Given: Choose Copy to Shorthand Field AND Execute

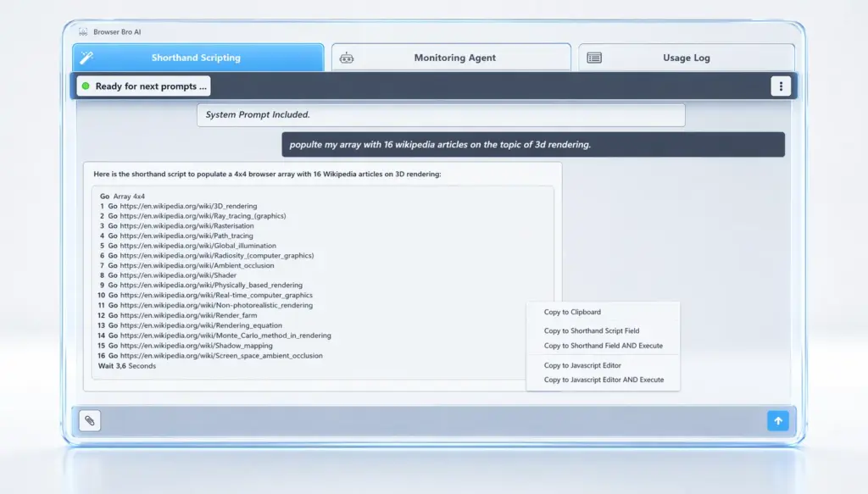Looking at the screenshot, I should pos(603,346).
